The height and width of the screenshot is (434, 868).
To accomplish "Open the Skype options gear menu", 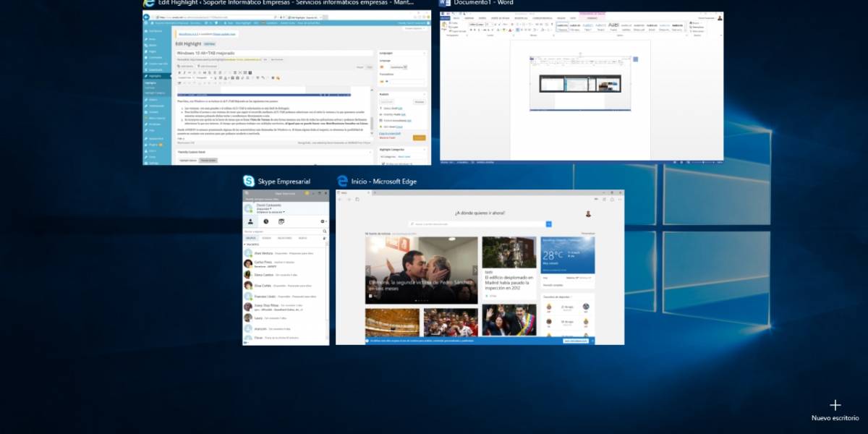I will pyautogui.click(x=323, y=221).
